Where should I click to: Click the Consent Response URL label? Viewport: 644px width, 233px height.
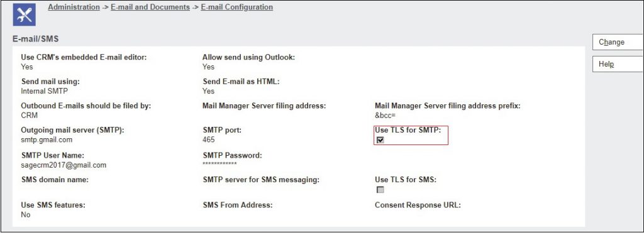click(418, 205)
